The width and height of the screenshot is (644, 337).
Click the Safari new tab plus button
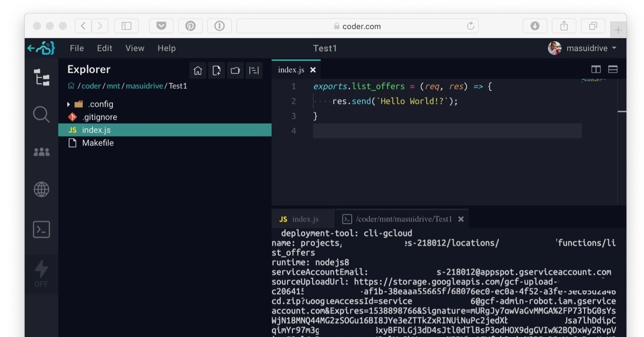click(618, 30)
